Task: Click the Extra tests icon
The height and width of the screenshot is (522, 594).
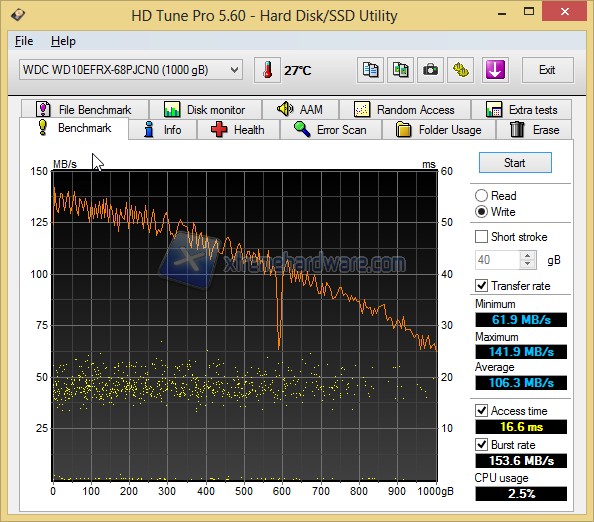Action: (x=494, y=109)
